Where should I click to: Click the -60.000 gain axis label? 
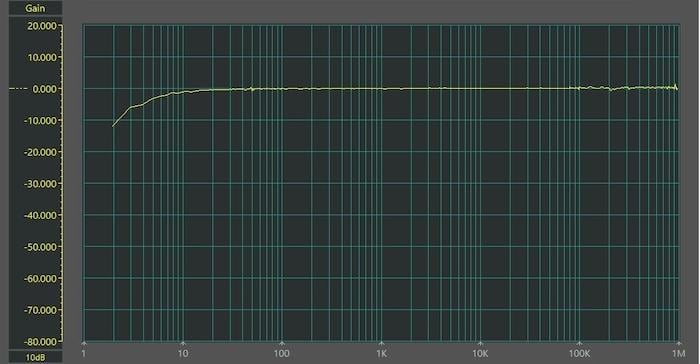pos(40,279)
